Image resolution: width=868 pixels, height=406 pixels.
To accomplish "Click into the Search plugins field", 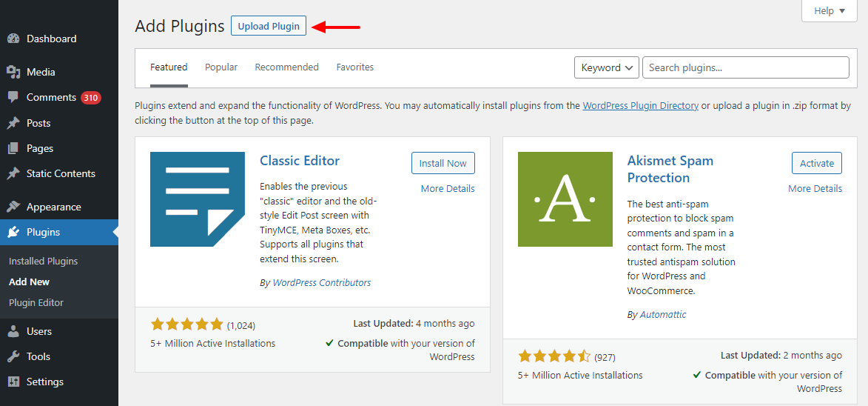I will point(745,67).
